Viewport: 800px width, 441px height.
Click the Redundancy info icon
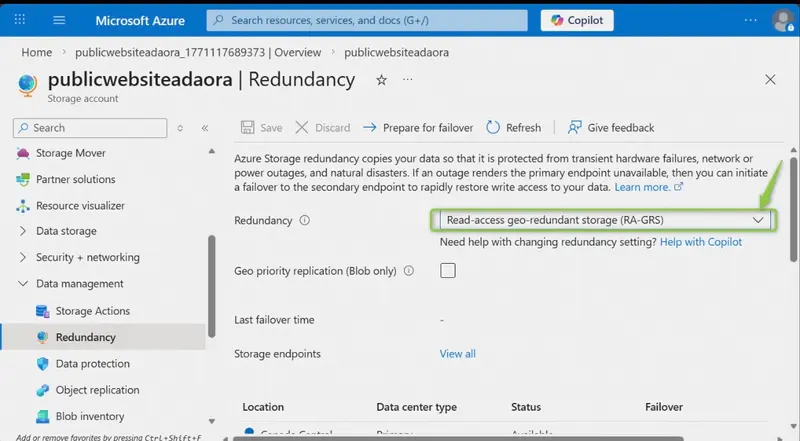tap(305, 220)
